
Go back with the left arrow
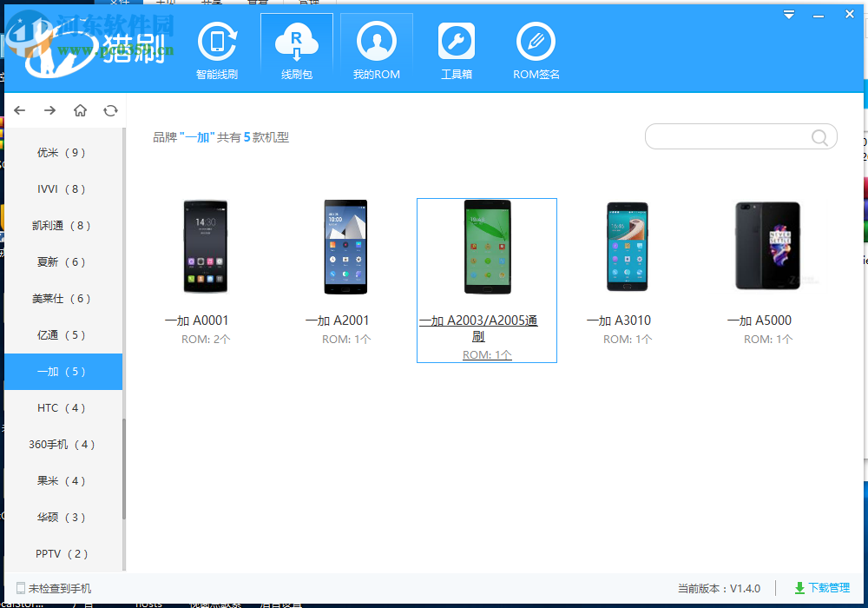(20, 110)
